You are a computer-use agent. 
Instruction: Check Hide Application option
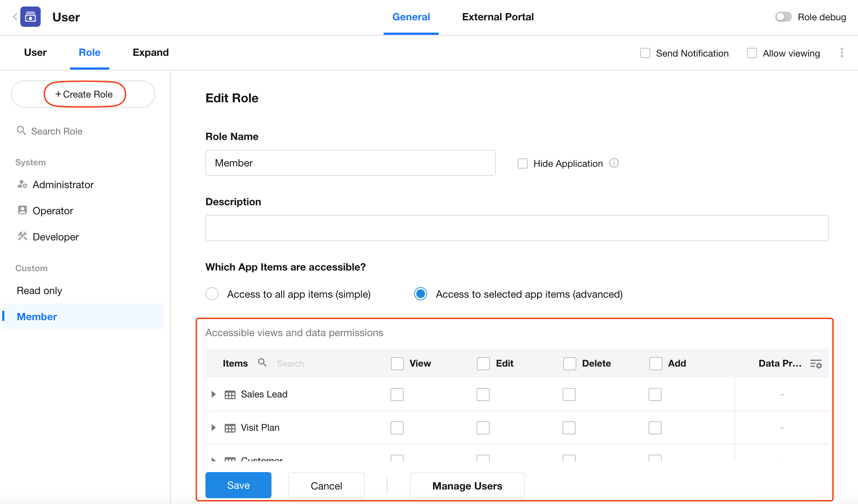(x=522, y=164)
